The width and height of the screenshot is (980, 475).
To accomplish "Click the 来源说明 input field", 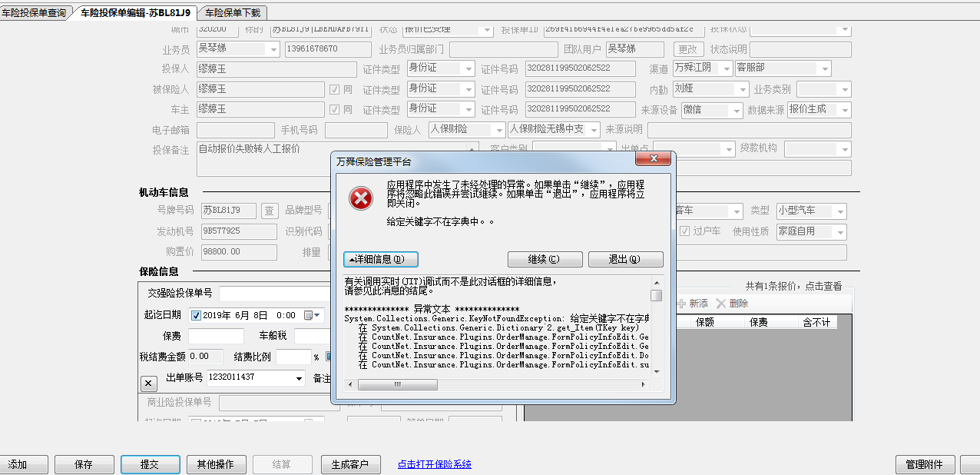I will point(750,130).
